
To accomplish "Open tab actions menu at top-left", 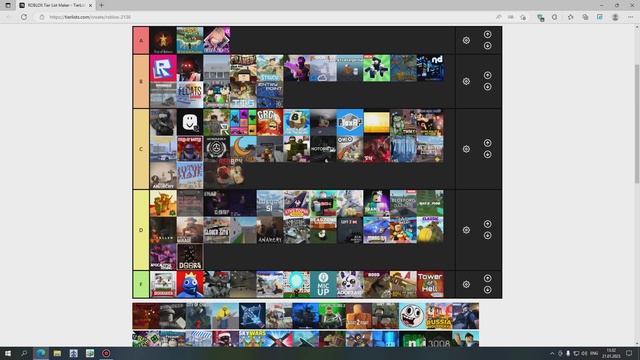I will pyautogui.click(x=8, y=5).
